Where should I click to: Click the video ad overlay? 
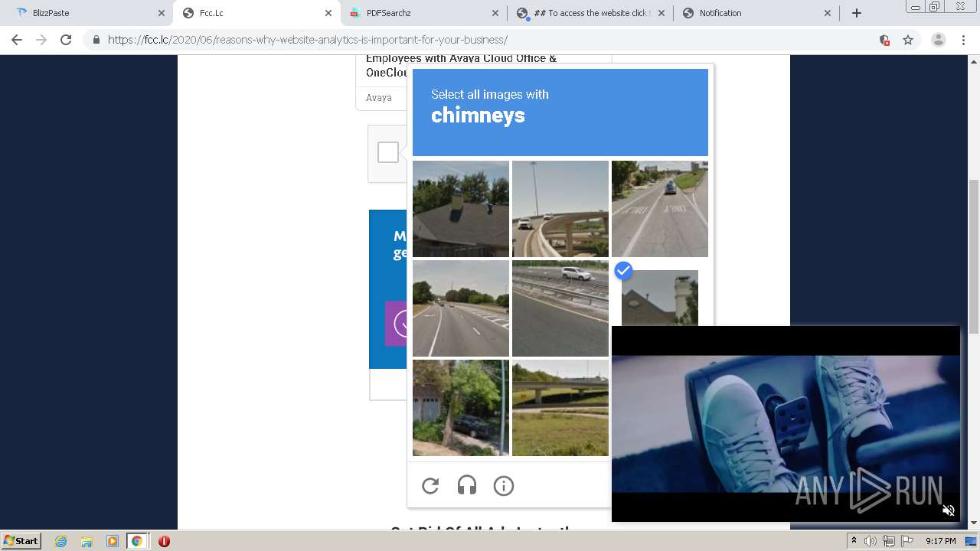[x=786, y=424]
